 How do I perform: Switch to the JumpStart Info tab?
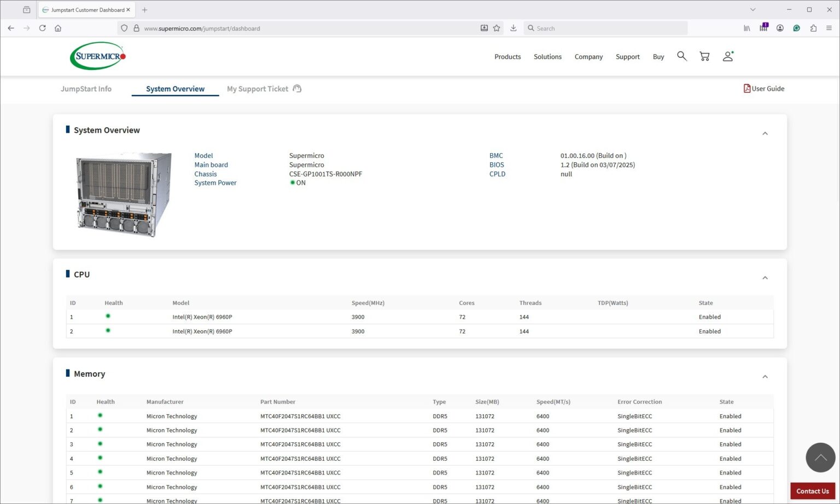86,89
